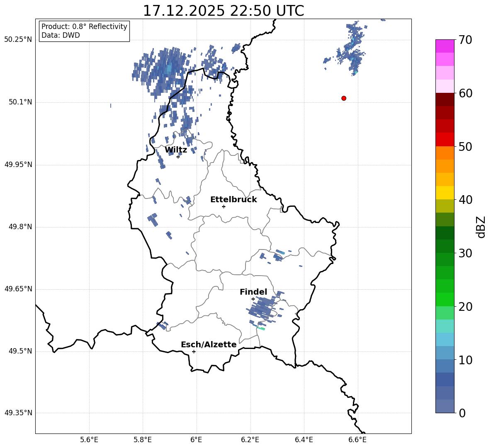Click the 6.4°E longitude label
The height and width of the screenshot is (448, 491).
click(x=304, y=440)
